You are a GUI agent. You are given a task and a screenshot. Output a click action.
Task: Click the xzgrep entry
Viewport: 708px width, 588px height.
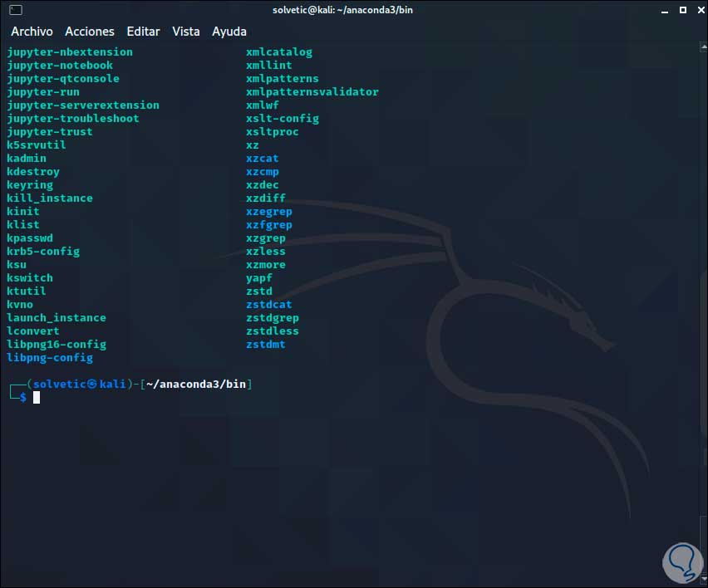click(266, 238)
